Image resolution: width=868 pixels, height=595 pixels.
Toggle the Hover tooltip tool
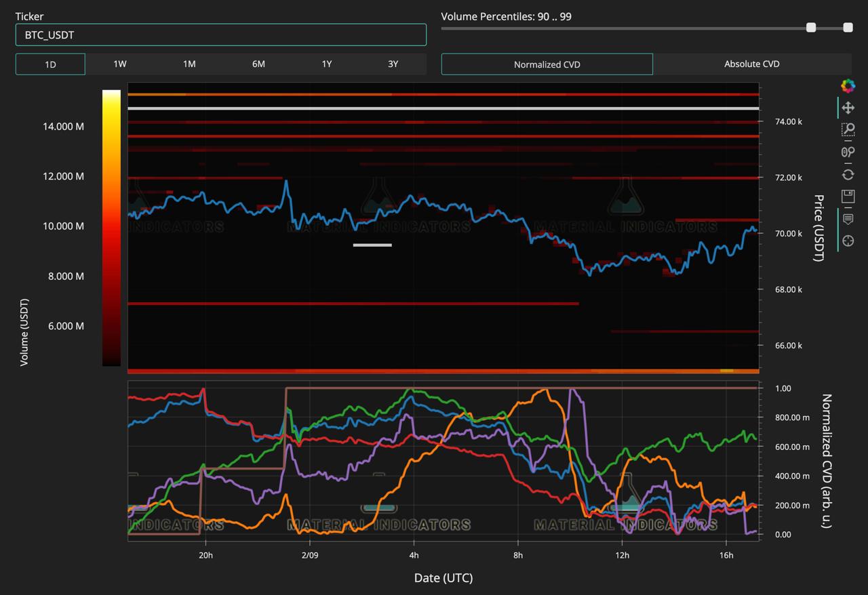click(x=848, y=219)
